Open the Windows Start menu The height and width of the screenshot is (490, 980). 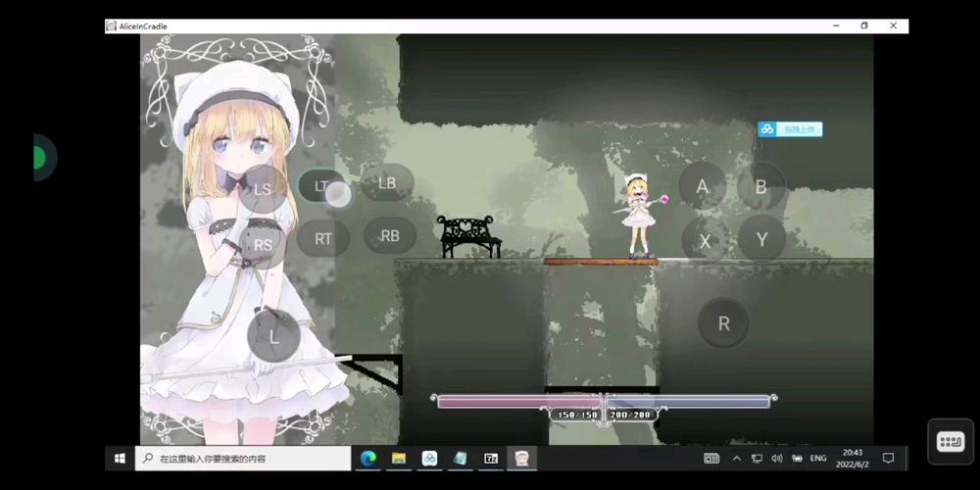coord(120,458)
